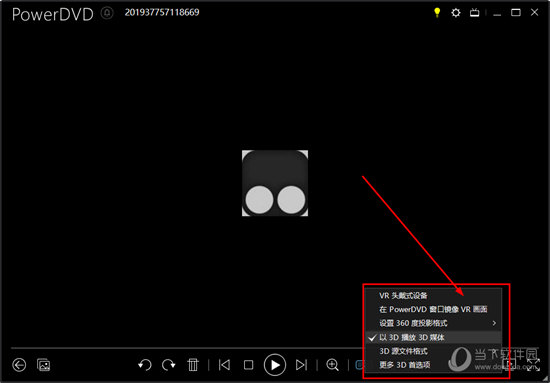Rotate the image counterclockwise
The height and width of the screenshot is (383, 550).
click(145, 365)
